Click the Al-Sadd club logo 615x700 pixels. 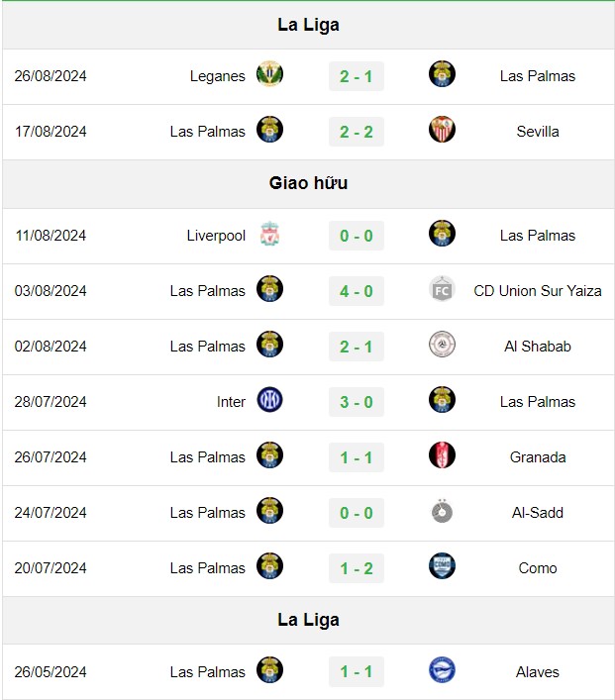coord(442,511)
